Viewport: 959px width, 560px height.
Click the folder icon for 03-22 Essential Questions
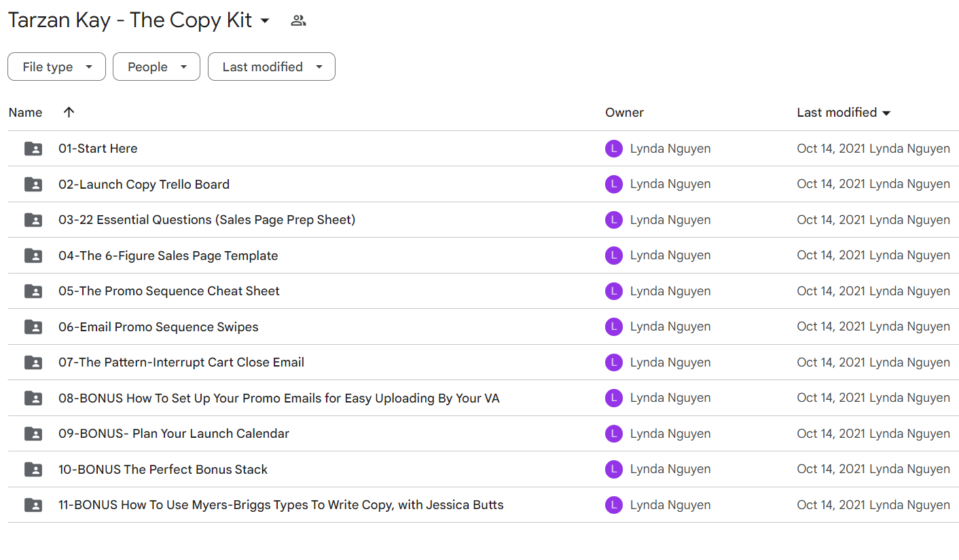[x=33, y=220]
